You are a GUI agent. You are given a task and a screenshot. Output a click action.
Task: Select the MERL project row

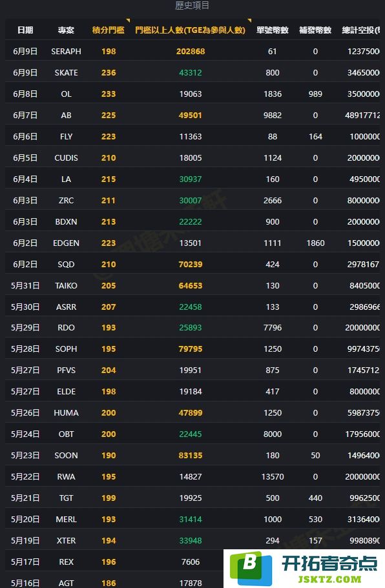pyautogui.click(x=192, y=519)
